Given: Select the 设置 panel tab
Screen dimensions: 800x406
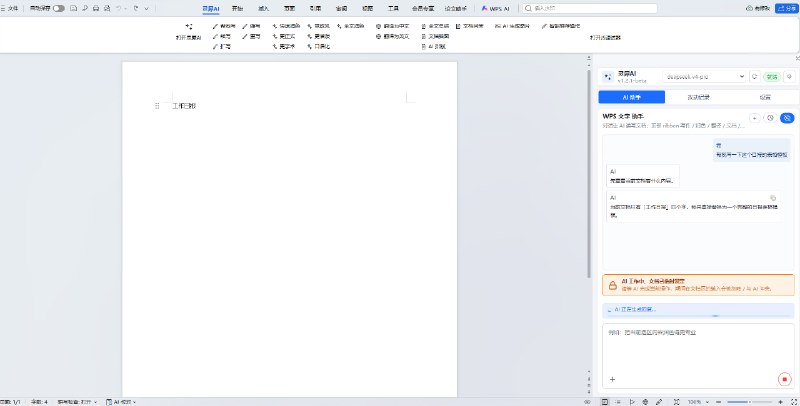Looking at the screenshot, I should tap(764, 97).
